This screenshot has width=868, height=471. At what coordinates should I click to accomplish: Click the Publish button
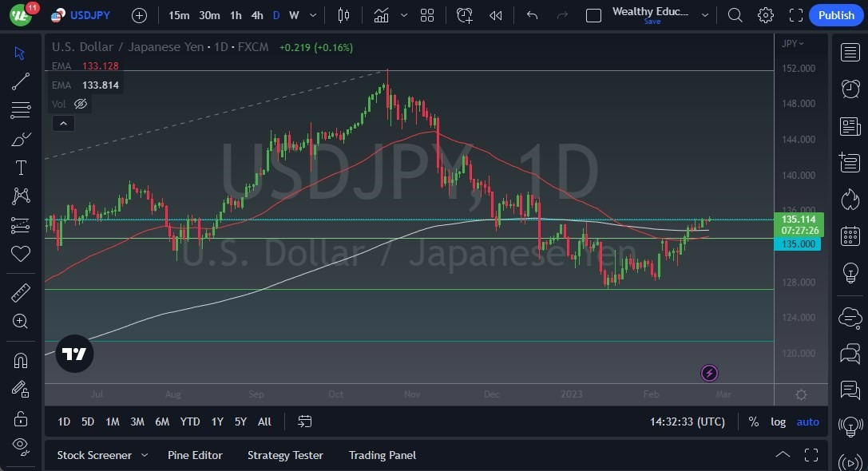(x=835, y=14)
